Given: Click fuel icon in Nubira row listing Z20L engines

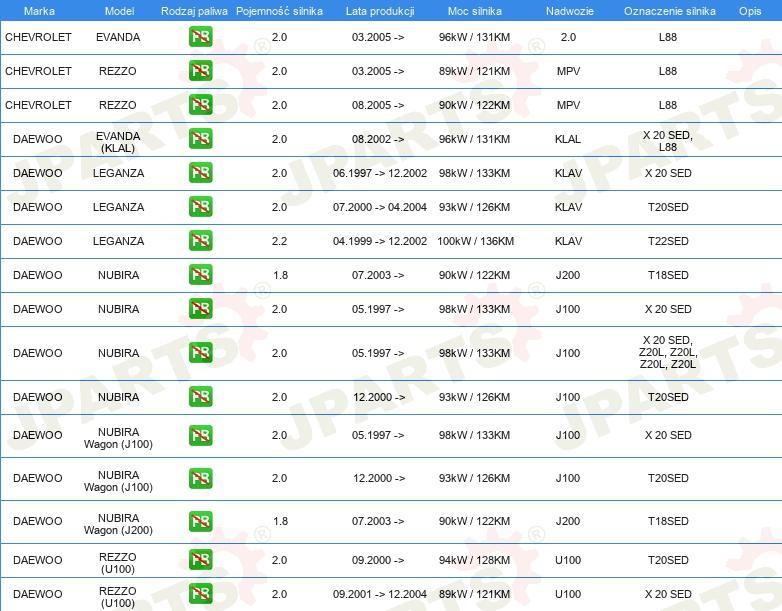Looking at the screenshot, I should click(x=200, y=353).
